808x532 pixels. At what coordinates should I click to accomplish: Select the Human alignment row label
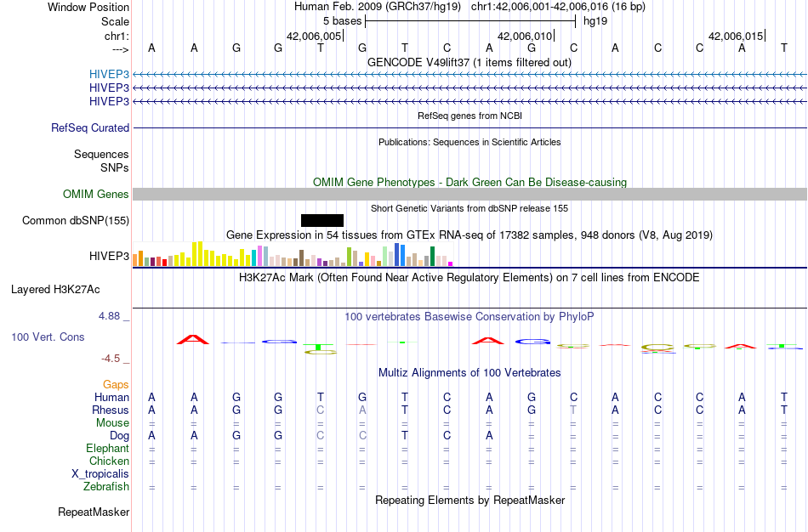pos(111,397)
